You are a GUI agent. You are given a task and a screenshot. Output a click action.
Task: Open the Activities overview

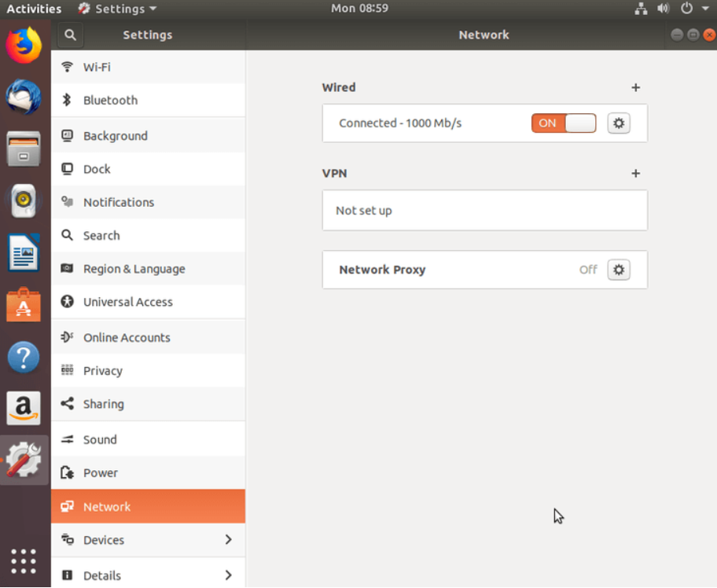(34, 9)
